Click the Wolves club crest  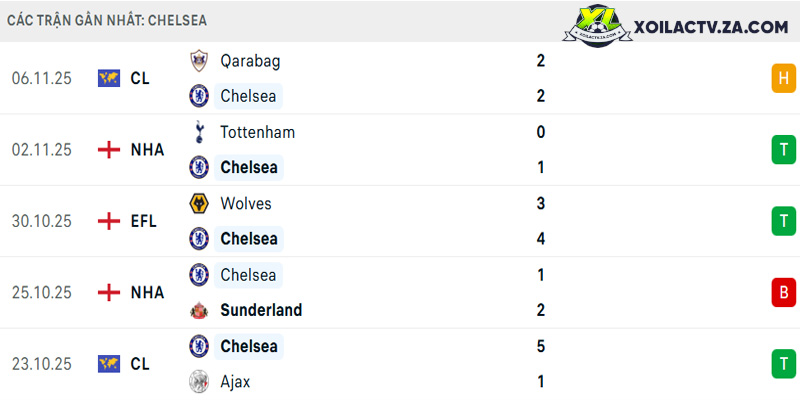[199, 204]
